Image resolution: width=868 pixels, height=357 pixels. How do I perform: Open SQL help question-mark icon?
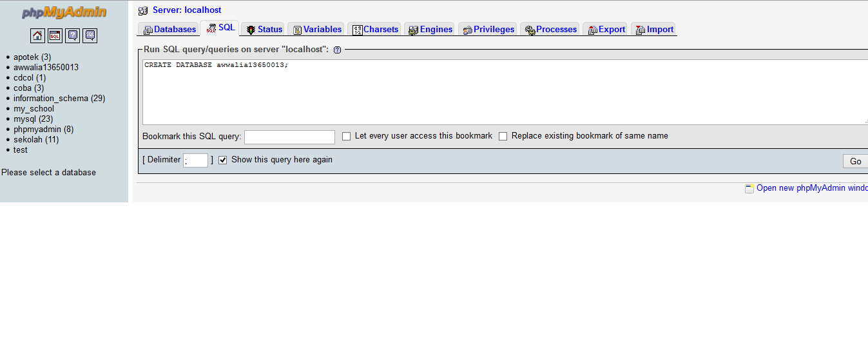(337, 50)
